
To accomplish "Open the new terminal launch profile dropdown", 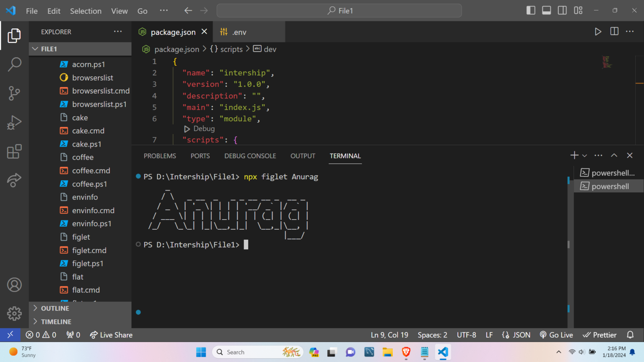I will click(584, 156).
